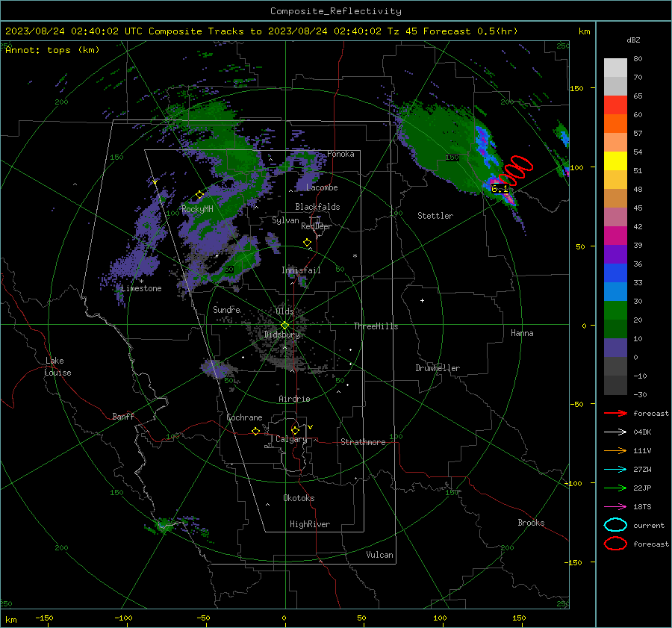
Task: Click the orange 111V arrow in legend
Action: (x=615, y=450)
